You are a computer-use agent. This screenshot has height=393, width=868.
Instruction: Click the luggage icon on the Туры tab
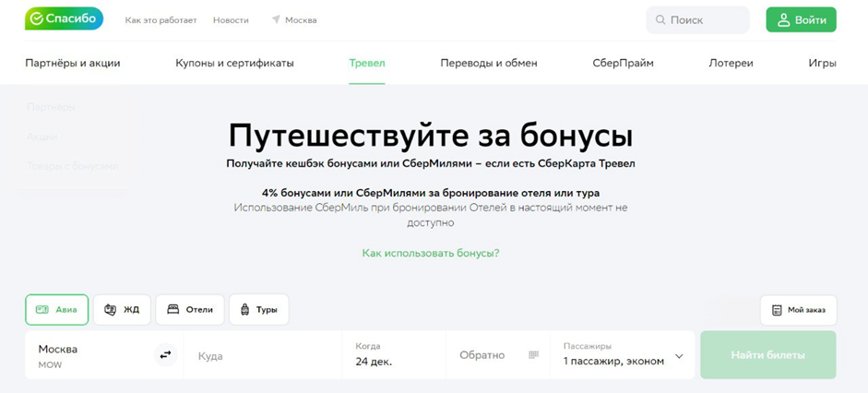(244, 309)
